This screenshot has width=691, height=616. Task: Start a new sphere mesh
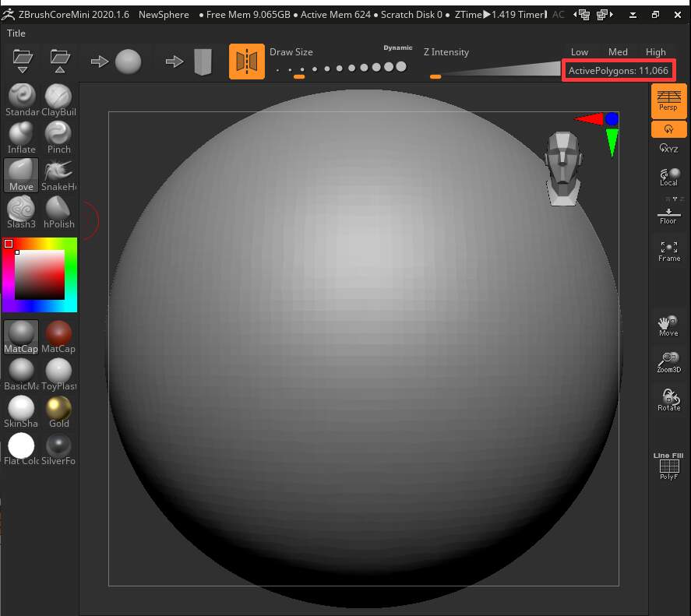click(x=116, y=62)
